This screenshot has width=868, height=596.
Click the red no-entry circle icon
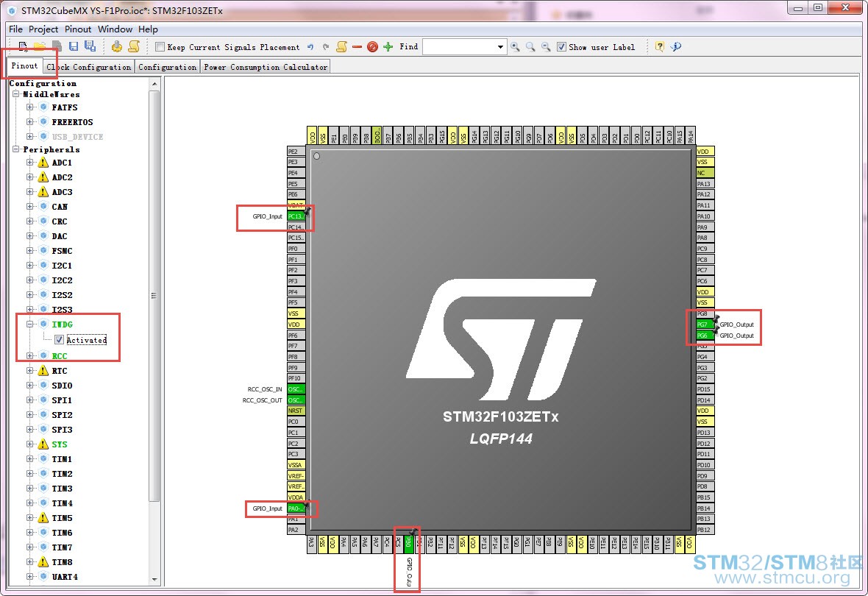pyautogui.click(x=372, y=46)
